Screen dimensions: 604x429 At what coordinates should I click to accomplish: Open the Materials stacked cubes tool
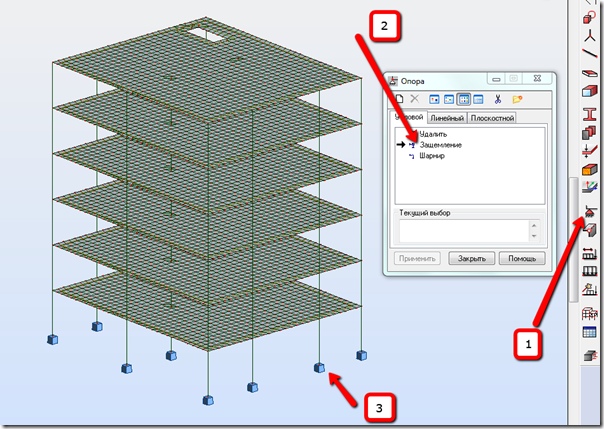point(589,132)
